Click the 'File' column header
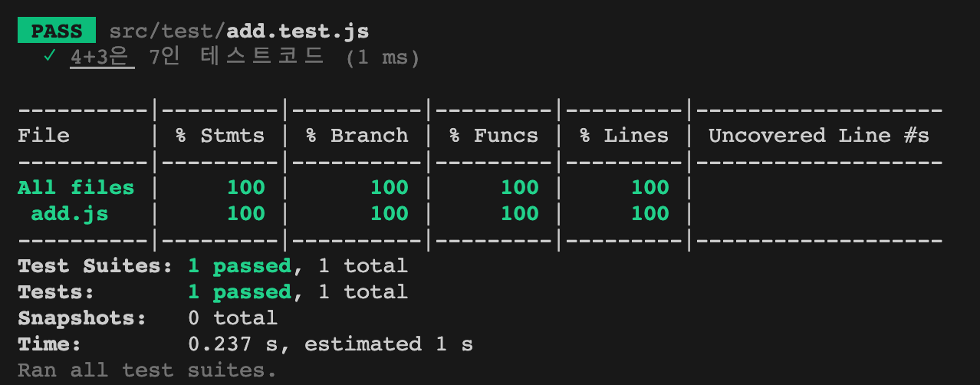The height and width of the screenshot is (385, 980). click(44, 136)
